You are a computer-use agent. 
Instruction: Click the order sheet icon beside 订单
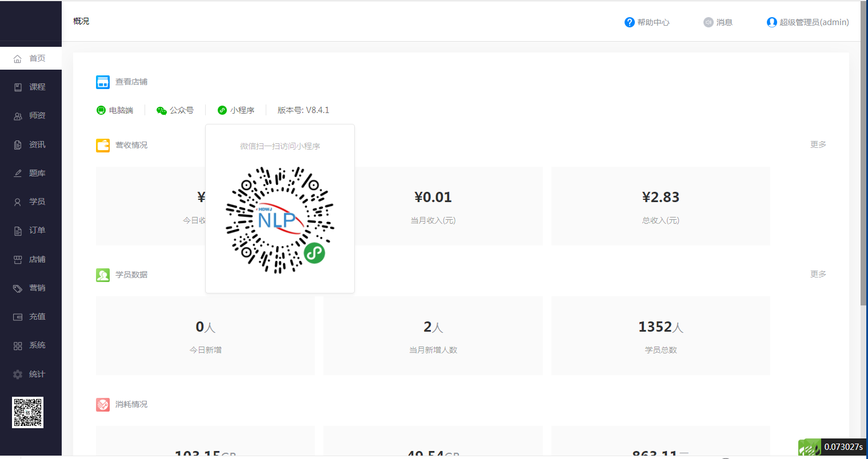pyautogui.click(x=18, y=231)
